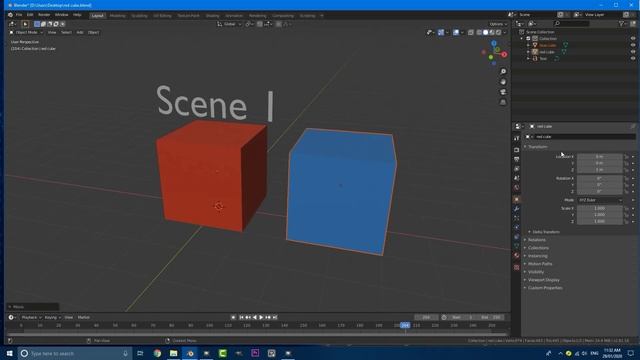This screenshot has width=640, height=360.
Task: Toggle the Scale X lock icon
Action: 626,208
